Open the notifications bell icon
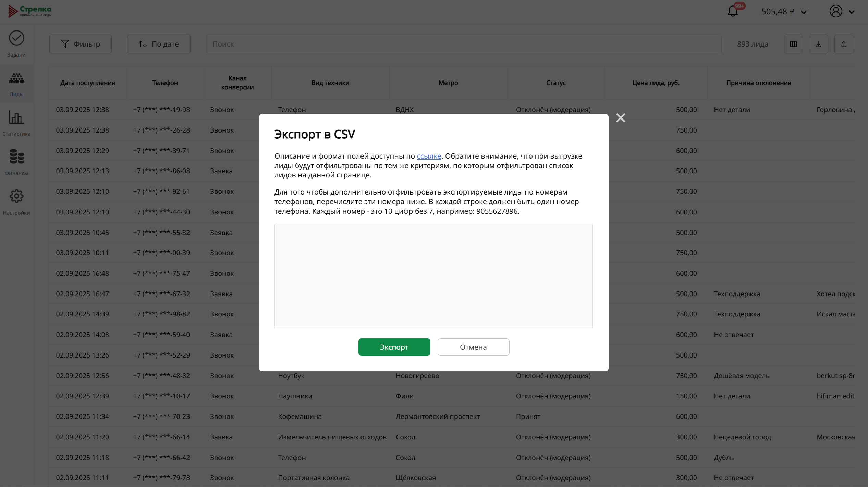Image resolution: width=868 pixels, height=487 pixels. 732,11
